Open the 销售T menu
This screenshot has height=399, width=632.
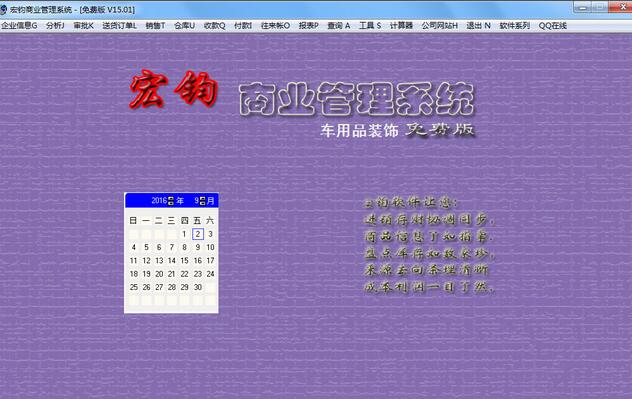[x=155, y=25]
